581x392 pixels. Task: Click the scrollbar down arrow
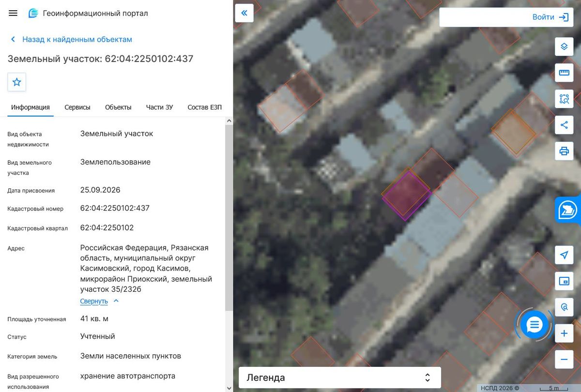coord(229,388)
